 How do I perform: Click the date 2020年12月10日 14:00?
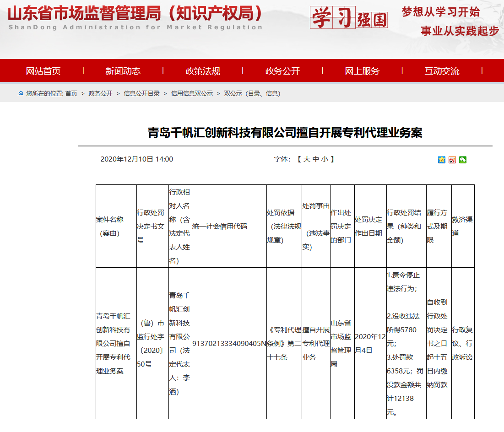coord(136,159)
